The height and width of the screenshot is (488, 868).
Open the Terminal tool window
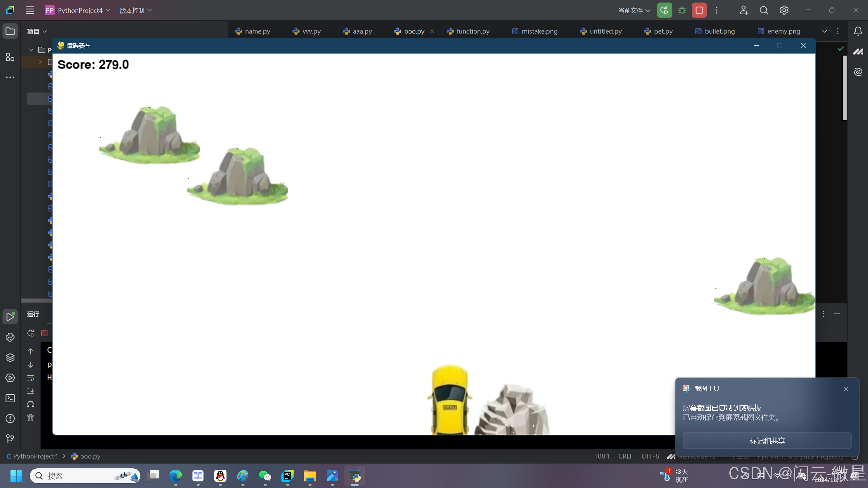10,398
